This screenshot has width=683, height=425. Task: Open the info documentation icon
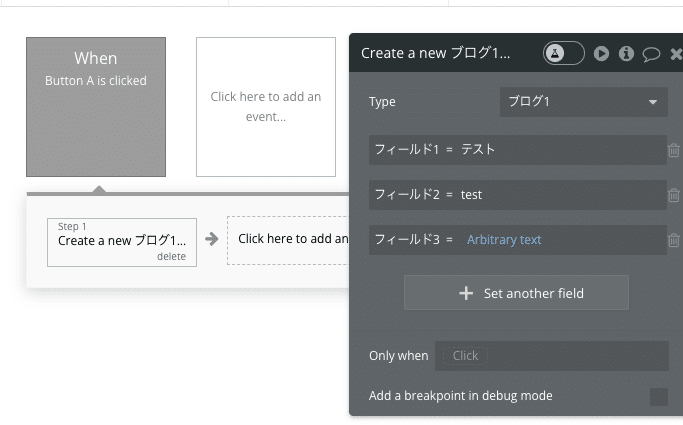coord(627,53)
